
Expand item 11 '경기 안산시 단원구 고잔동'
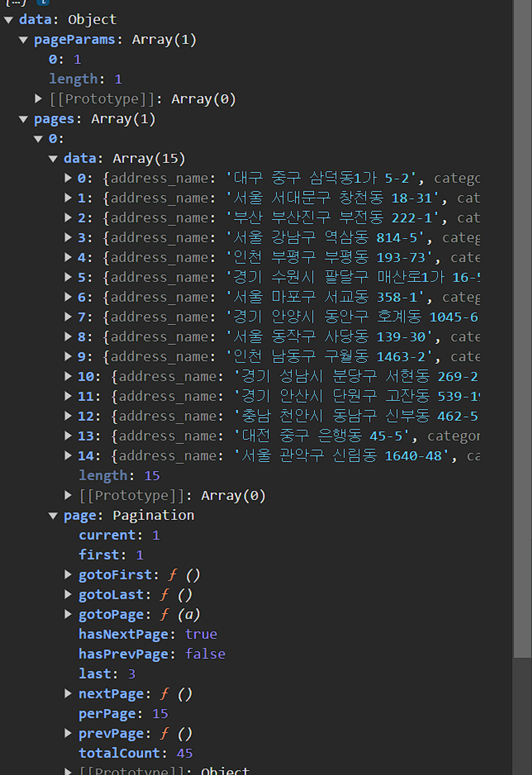point(68,396)
